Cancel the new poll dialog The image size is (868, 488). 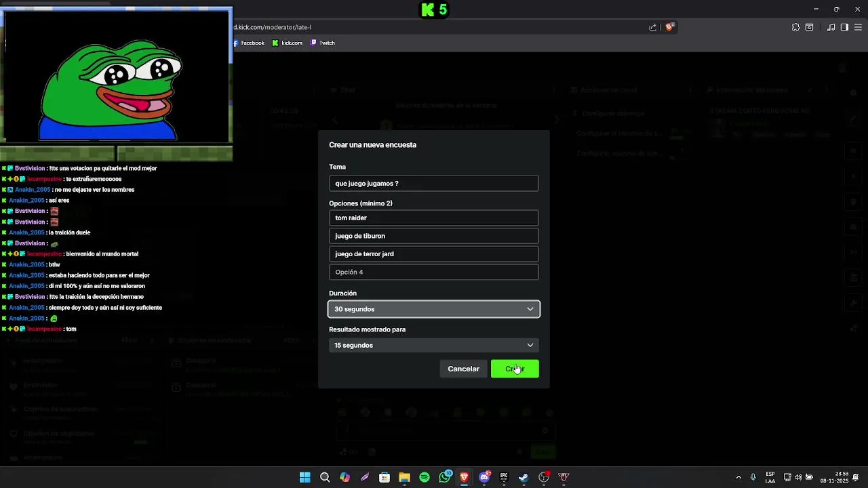point(463,369)
